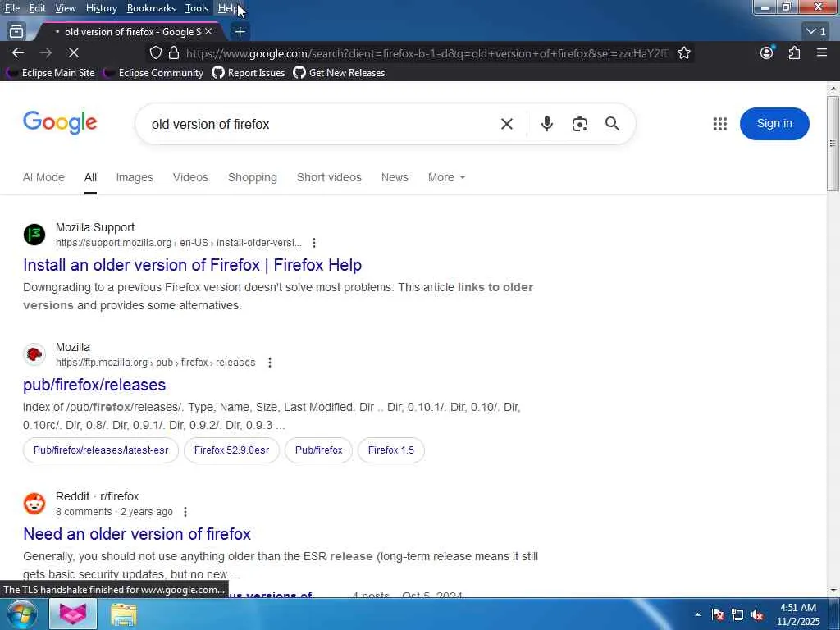This screenshot has height=630, width=840.
Task: Open options for Mozilla Support result
Action: [x=314, y=243]
